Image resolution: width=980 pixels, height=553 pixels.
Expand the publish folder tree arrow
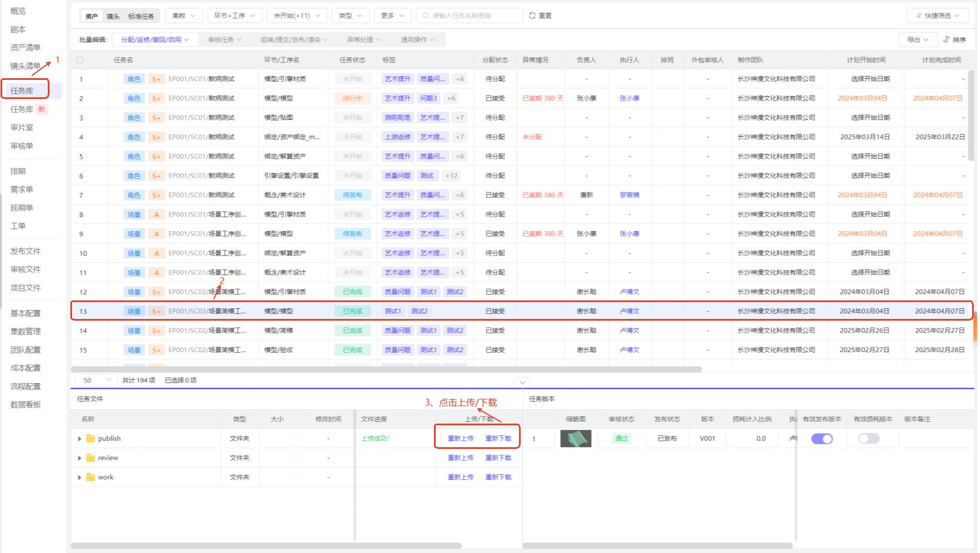79,439
